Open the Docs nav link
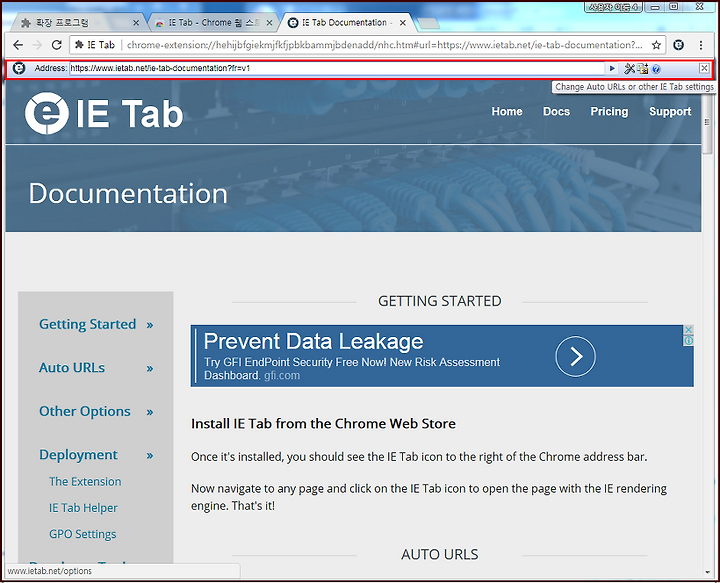 [556, 112]
